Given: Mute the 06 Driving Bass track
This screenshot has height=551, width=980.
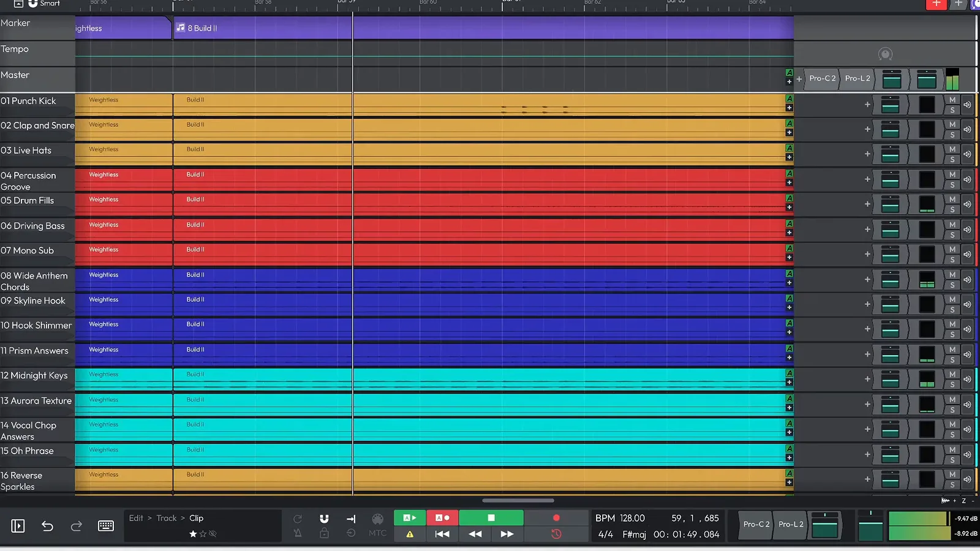Looking at the screenshot, I should point(952,225).
